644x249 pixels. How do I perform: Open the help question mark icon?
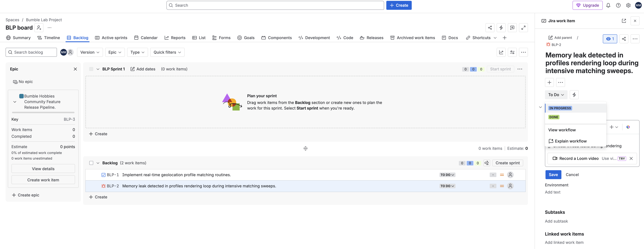pyautogui.click(x=618, y=5)
